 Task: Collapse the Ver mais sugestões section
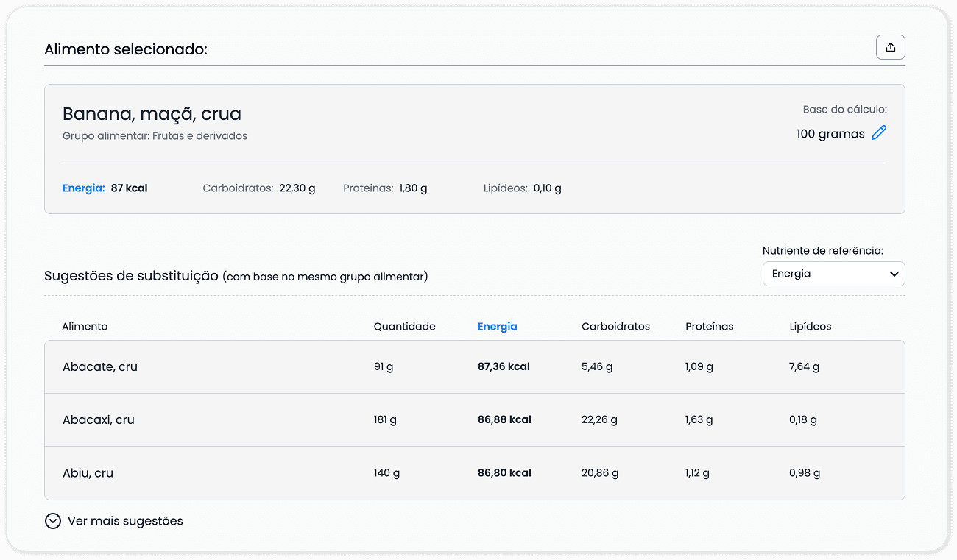pyautogui.click(x=113, y=520)
